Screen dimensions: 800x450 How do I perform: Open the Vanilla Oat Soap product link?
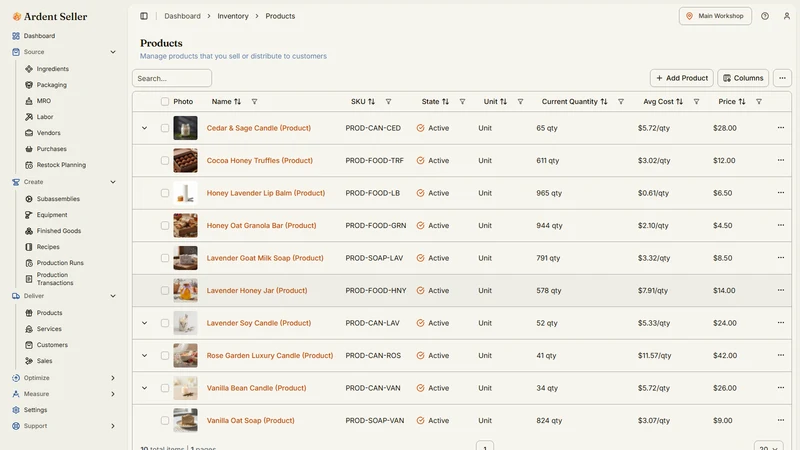tap(251, 420)
